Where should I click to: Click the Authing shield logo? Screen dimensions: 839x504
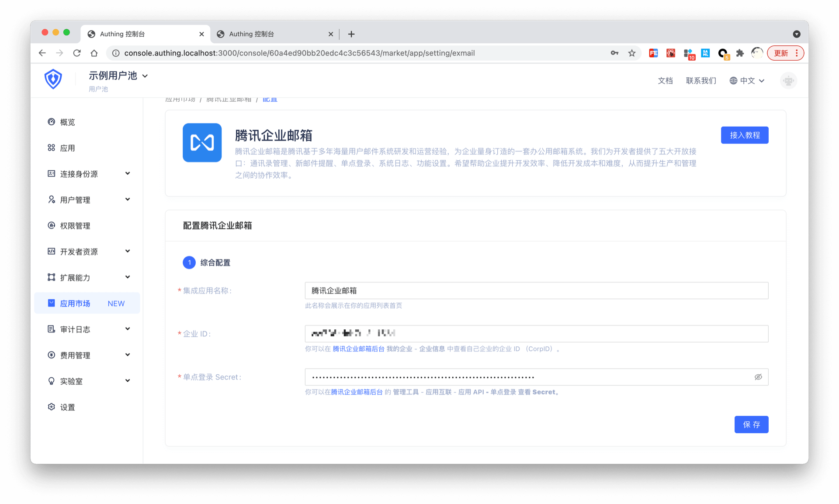tap(53, 79)
